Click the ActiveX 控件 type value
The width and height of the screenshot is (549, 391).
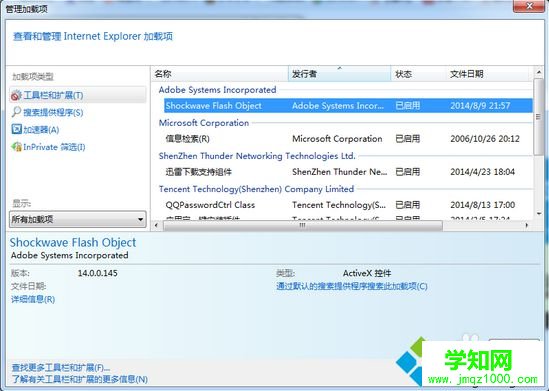pyautogui.click(x=367, y=273)
